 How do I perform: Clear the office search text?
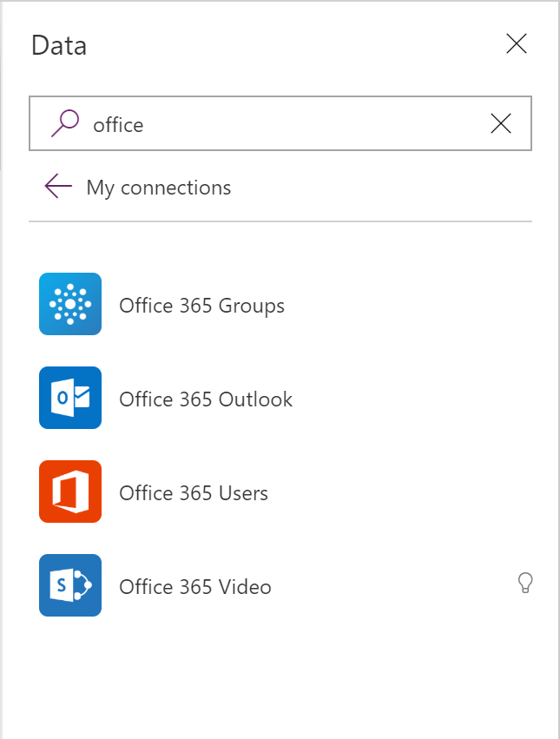[x=501, y=123]
